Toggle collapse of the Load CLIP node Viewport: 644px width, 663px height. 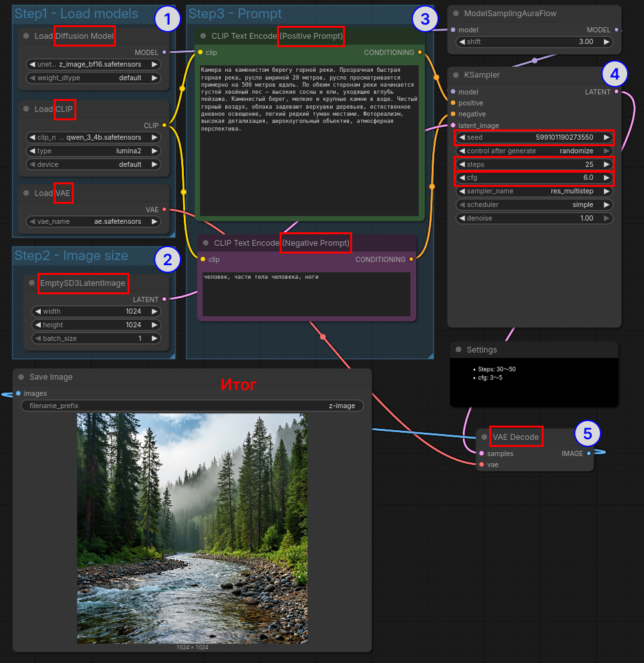pyautogui.click(x=26, y=109)
